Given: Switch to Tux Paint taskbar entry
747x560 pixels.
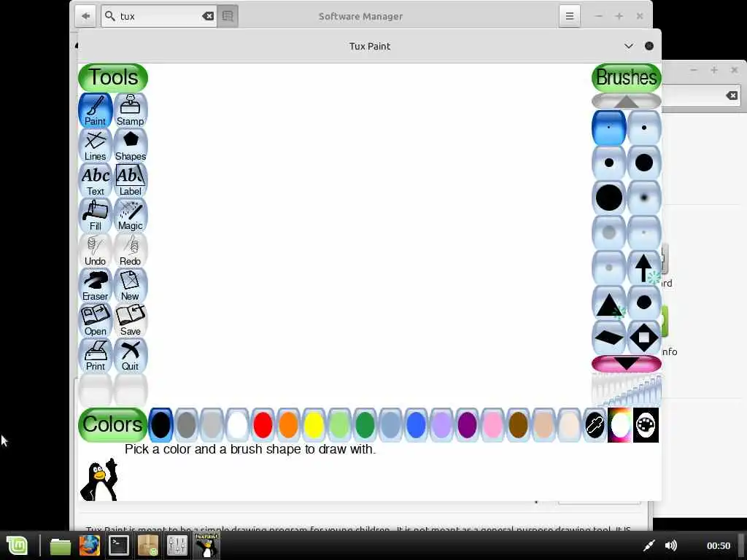Looking at the screenshot, I should coord(206,545).
